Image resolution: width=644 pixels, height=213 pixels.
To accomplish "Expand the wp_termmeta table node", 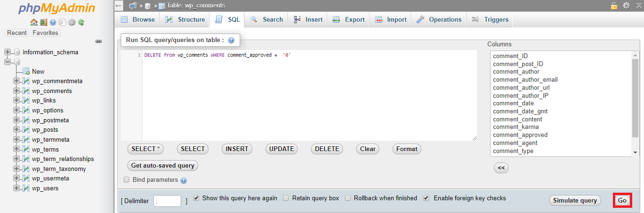I will pos(17,140).
